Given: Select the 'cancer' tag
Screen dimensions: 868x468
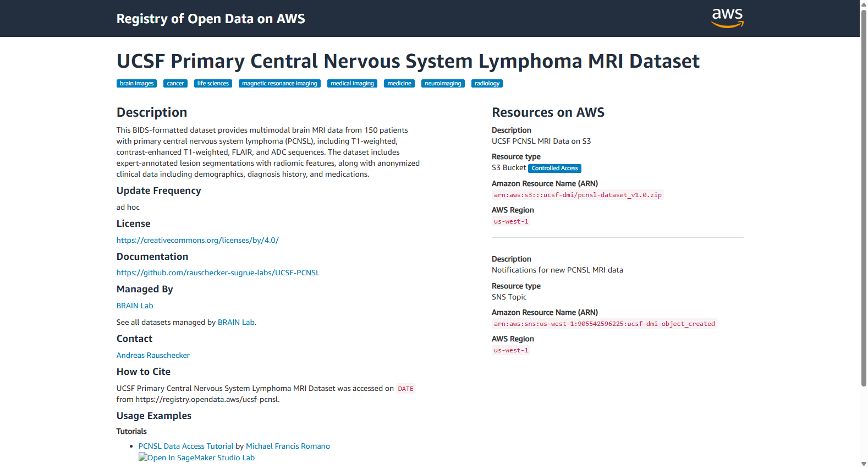Looking at the screenshot, I should [175, 84].
